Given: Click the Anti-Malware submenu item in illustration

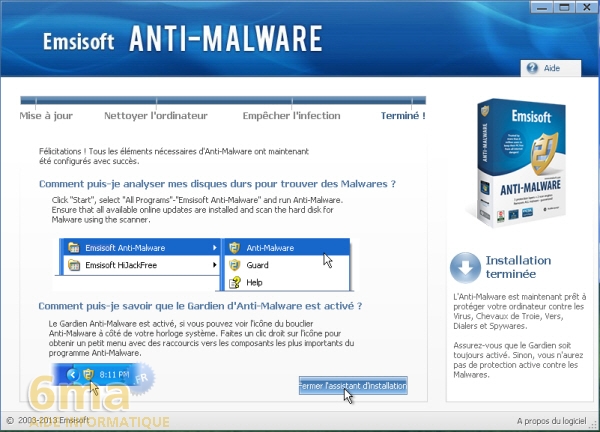Looking at the screenshot, I should pyautogui.click(x=287, y=248).
